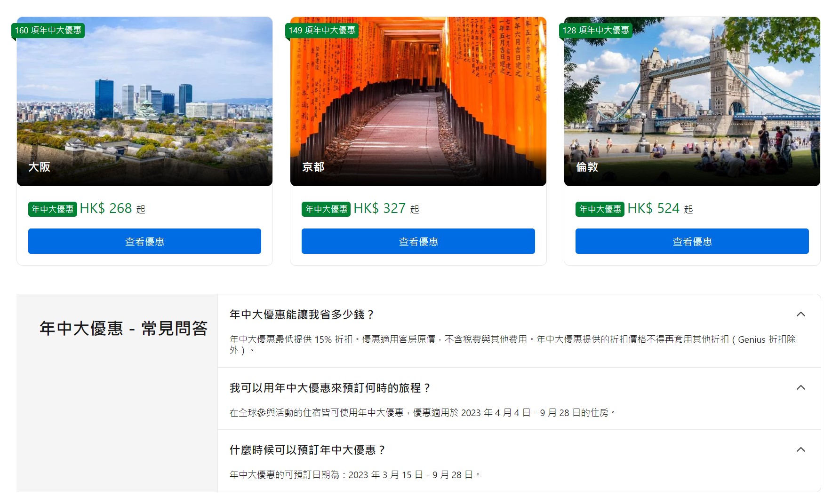Open the question 什麼時候可以預訂年中大優惠
Screen dimensions: 832x504
308,449
